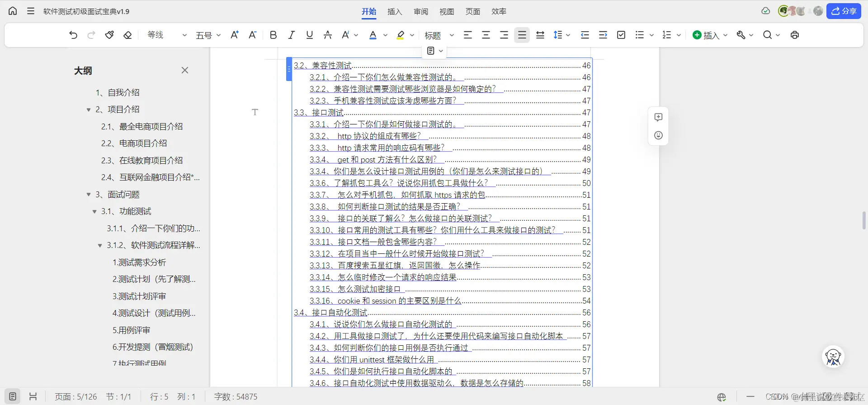Toggle italic formatting

coord(291,35)
